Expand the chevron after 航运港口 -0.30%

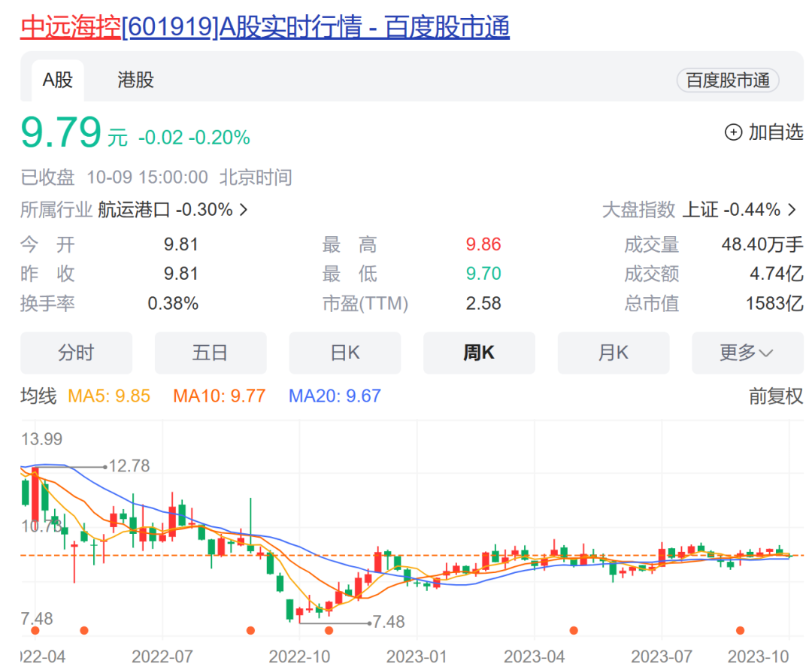[244, 210]
